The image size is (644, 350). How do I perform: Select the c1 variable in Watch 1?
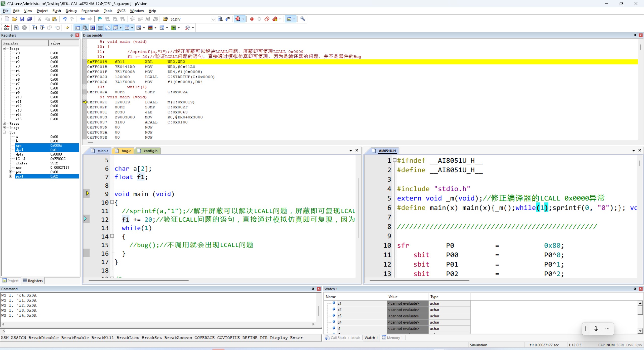[x=340, y=303]
